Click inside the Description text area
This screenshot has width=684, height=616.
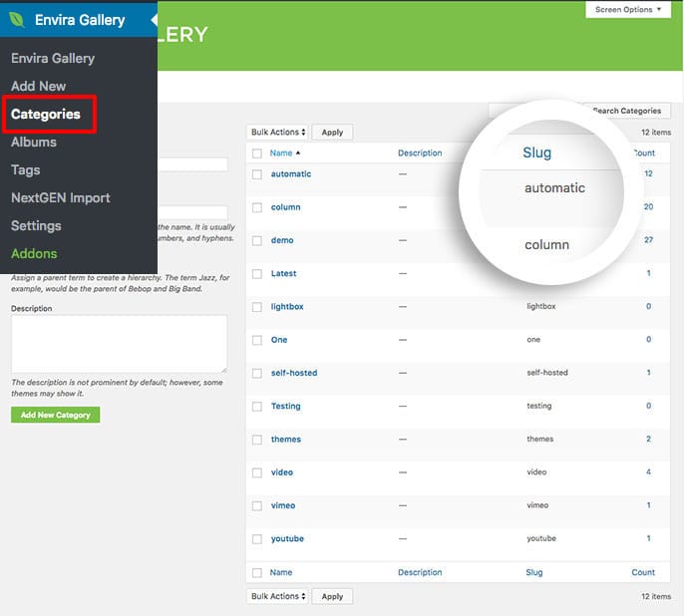119,344
